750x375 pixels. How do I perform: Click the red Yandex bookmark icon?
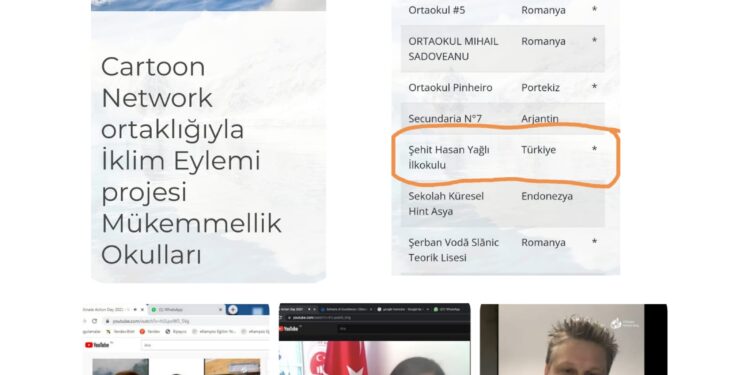(x=142, y=331)
